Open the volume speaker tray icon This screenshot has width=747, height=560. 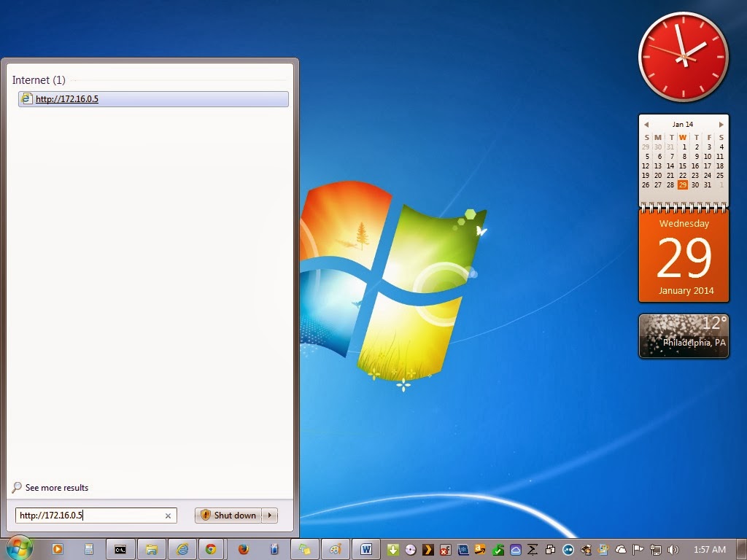click(673, 550)
